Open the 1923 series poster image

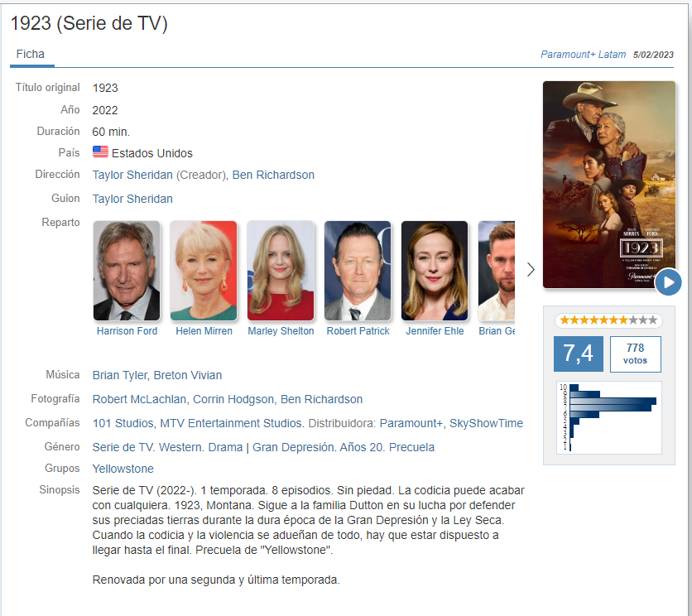[609, 185]
